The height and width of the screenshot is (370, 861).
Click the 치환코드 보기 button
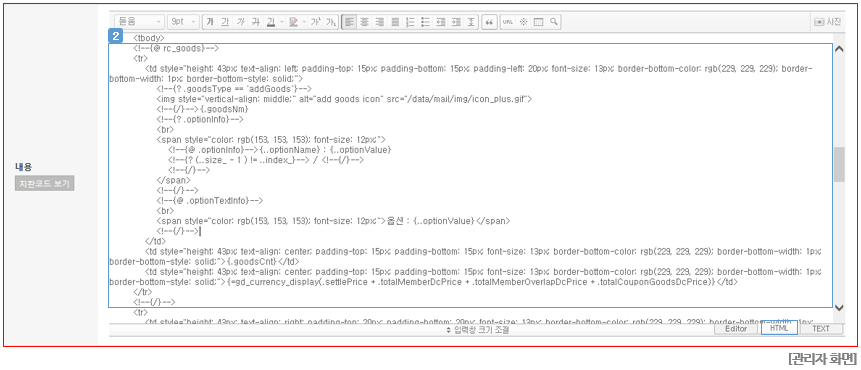pos(44,184)
